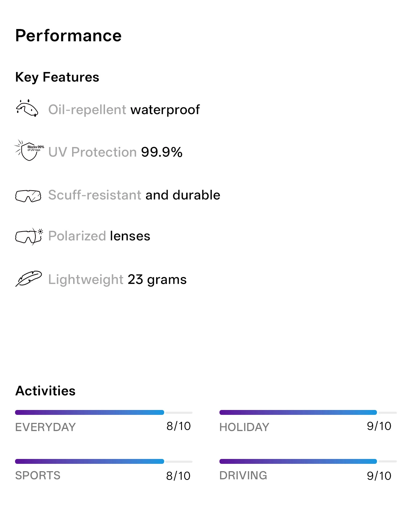Click the lightweight feather icon
This screenshot has height=531, width=420.
pos(28,279)
